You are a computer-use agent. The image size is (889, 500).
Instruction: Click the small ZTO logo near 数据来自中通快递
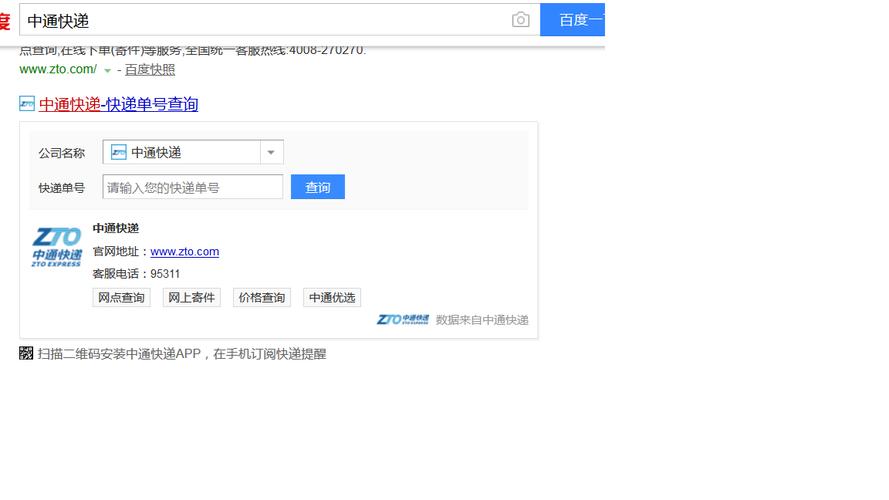[403, 320]
